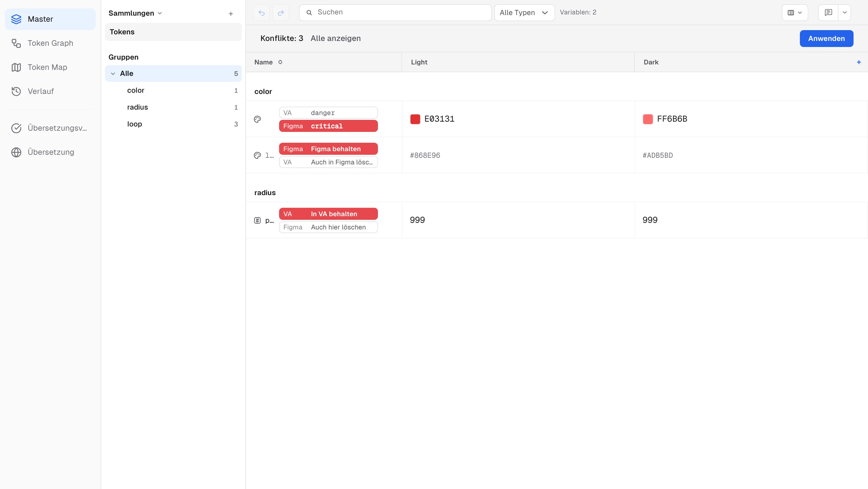Click the FF6B6B color swatch
Image resolution: width=868 pixels, height=489 pixels.
648,119
